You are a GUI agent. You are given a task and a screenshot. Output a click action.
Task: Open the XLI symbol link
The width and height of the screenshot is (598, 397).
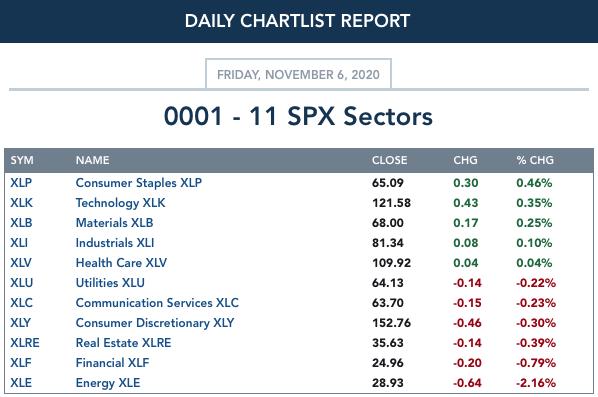click(x=19, y=243)
